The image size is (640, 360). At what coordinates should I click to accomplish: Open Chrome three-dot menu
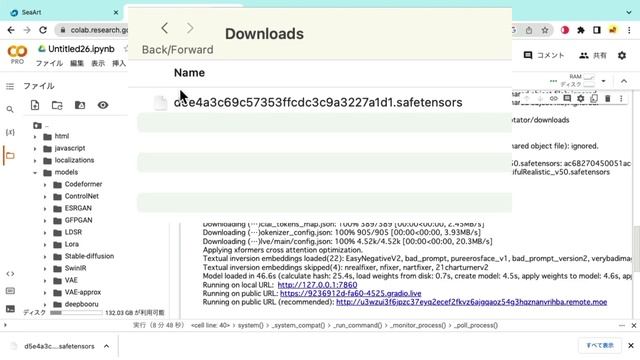click(629, 30)
